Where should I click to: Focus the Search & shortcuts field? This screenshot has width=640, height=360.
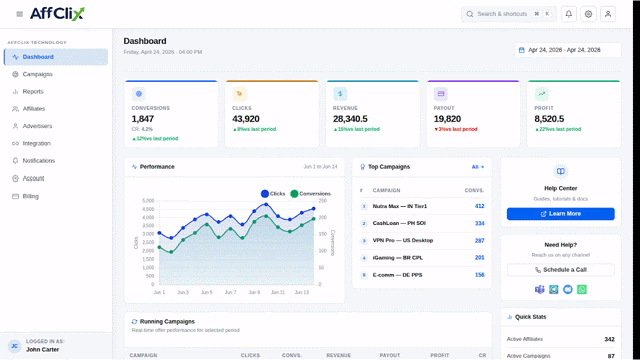click(509, 14)
